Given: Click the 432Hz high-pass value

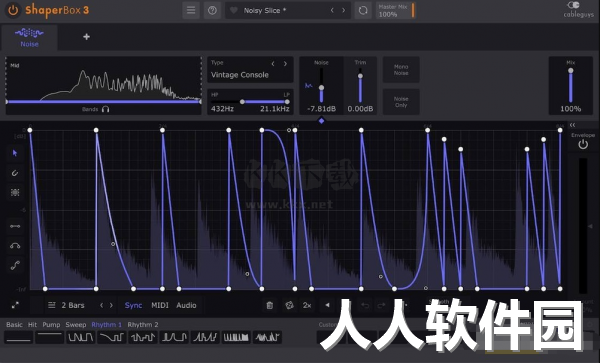Looking at the screenshot, I should pos(222,109).
